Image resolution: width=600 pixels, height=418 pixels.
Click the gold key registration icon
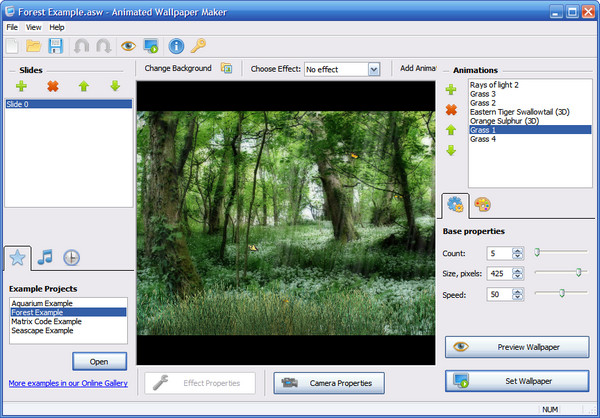[199, 46]
